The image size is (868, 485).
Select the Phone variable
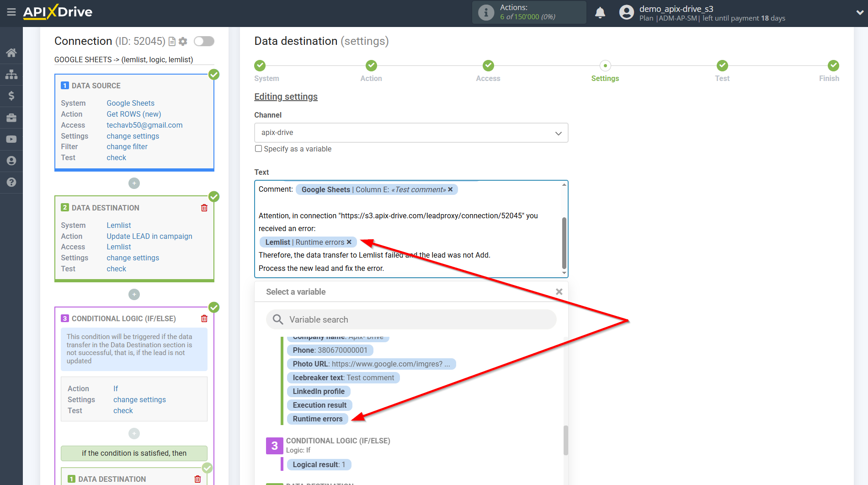click(330, 350)
